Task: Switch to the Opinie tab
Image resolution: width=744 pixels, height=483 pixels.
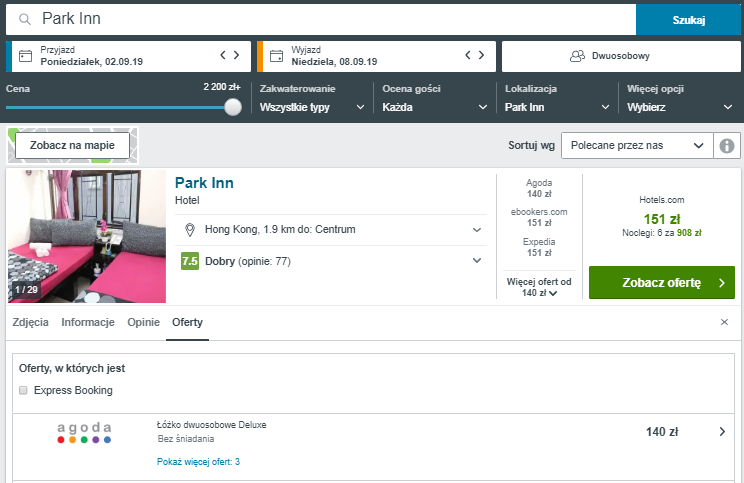Action: tap(143, 322)
